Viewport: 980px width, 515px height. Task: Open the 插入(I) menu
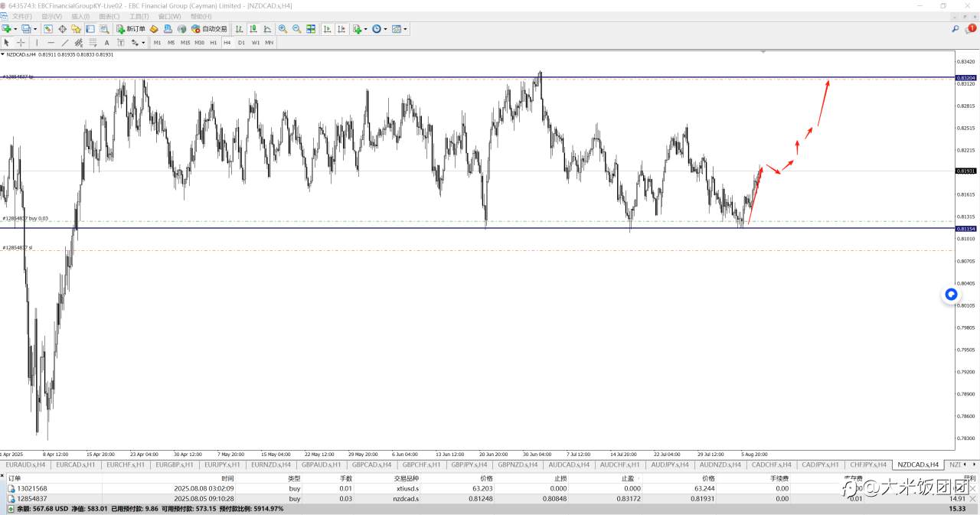click(x=80, y=16)
